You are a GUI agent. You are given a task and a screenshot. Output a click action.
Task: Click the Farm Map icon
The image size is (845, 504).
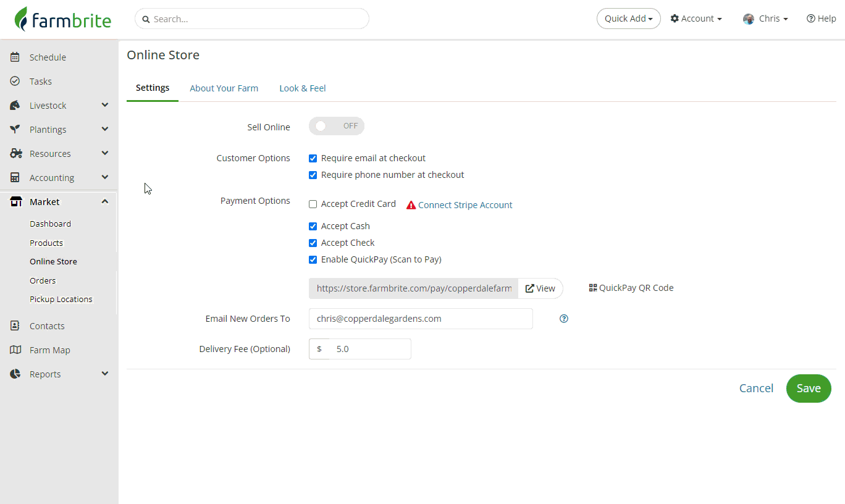pyautogui.click(x=15, y=350)
